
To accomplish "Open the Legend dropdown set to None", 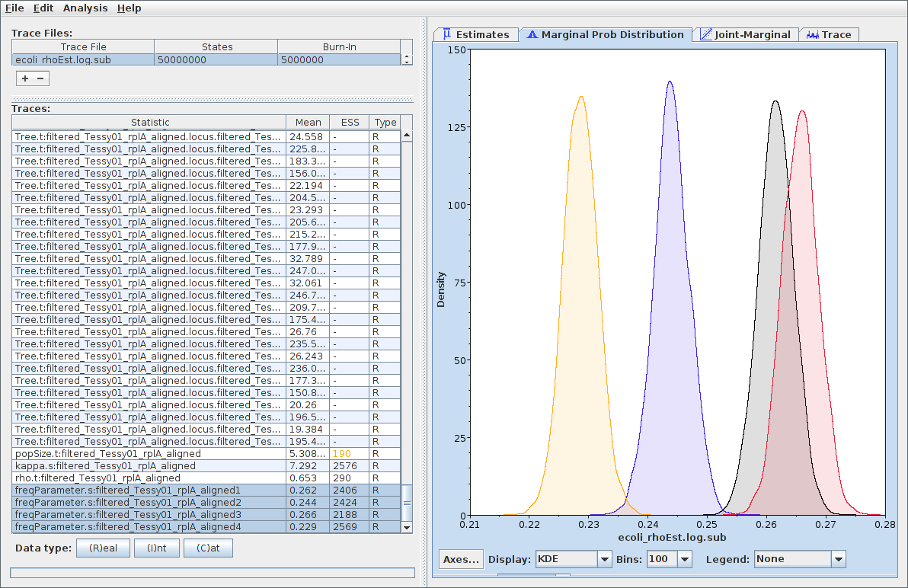I will pos(800,559).
